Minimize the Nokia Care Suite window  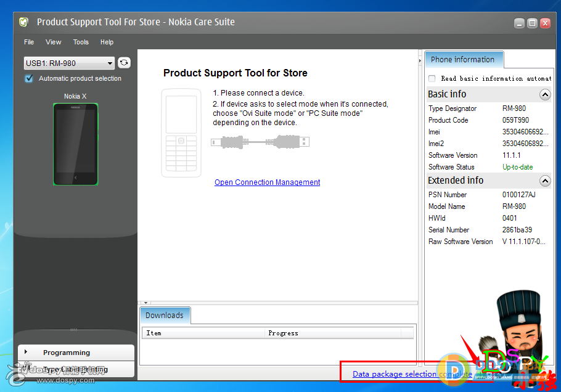coord(519,23)
